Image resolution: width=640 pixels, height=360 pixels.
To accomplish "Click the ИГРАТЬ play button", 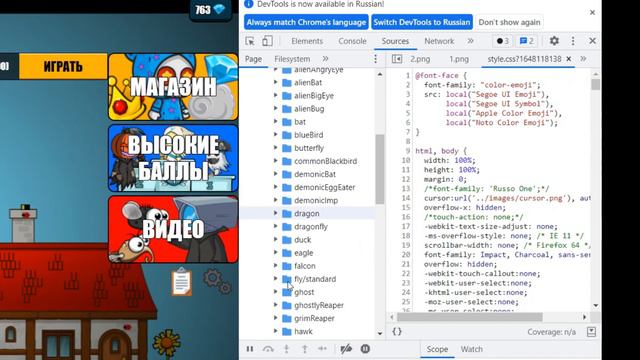I will pos(63,66).
